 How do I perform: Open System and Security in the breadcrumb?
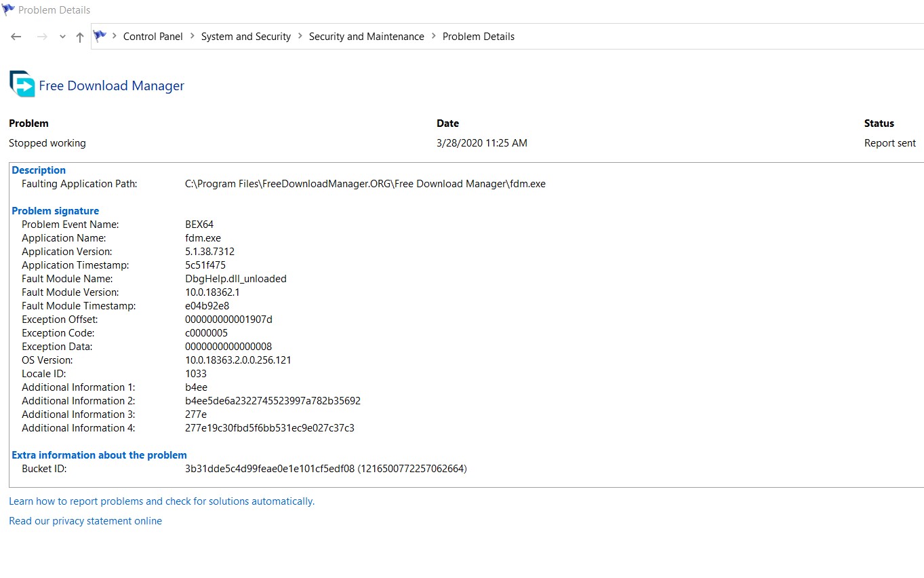click(x=246, y=37)
